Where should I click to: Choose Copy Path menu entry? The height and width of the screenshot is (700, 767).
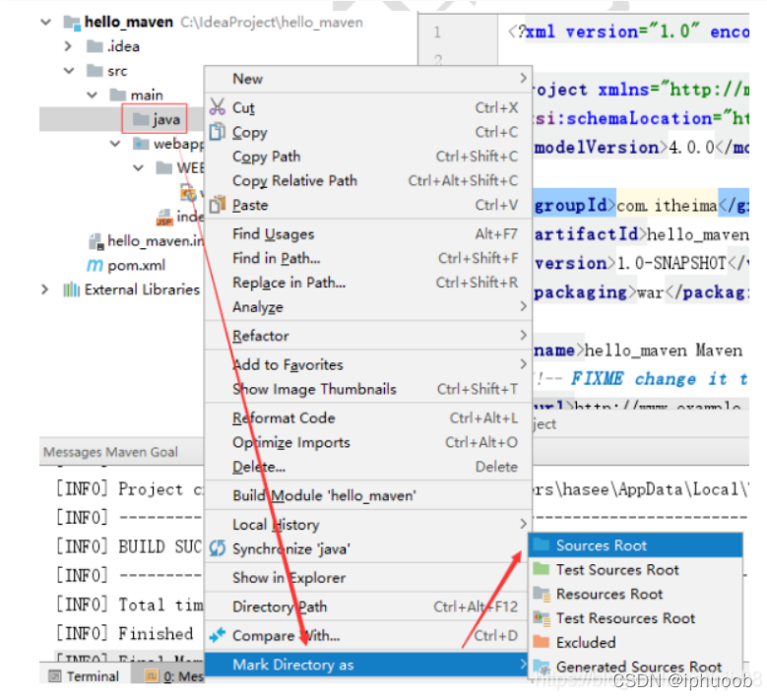[368, 156]
